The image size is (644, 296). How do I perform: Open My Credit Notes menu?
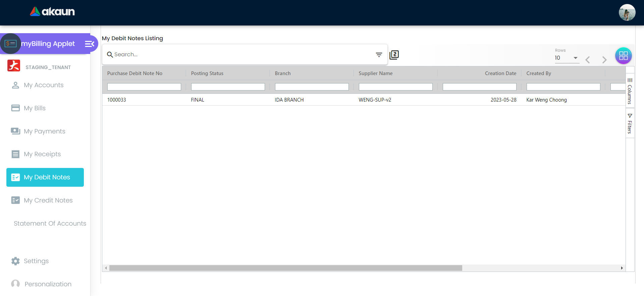tap(48, 200)
